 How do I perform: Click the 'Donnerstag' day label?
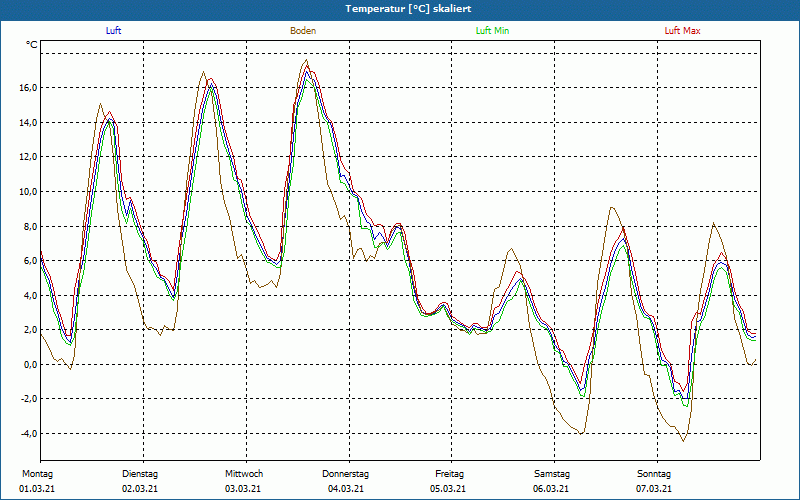pyautogui.click(x=345, y=474)
